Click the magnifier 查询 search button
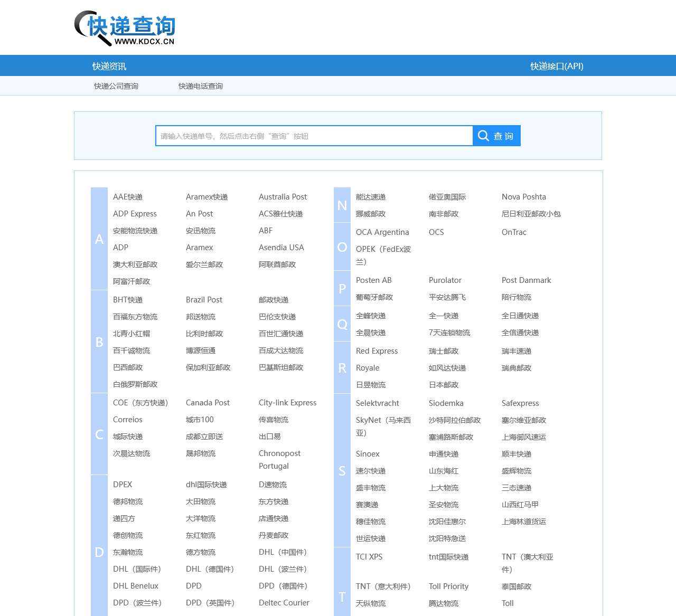This screenshot has width=676, height=616. point(496,136)
